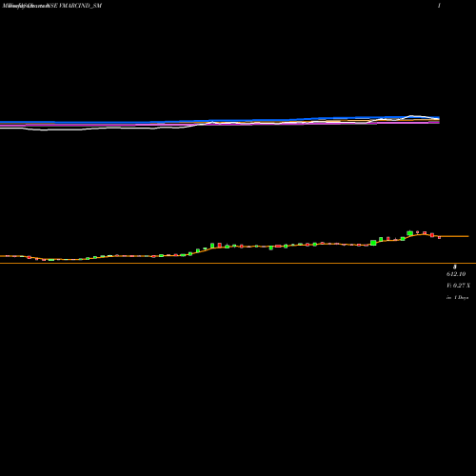Click the V: 0.27 volume label
Screen dimensions: 476x476
(x=458, y=286)
